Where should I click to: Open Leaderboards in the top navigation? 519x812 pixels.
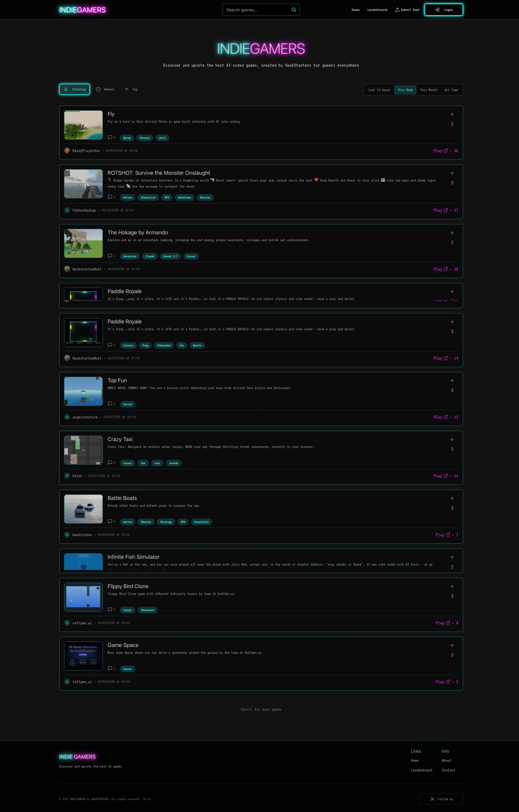coord(377,10)
